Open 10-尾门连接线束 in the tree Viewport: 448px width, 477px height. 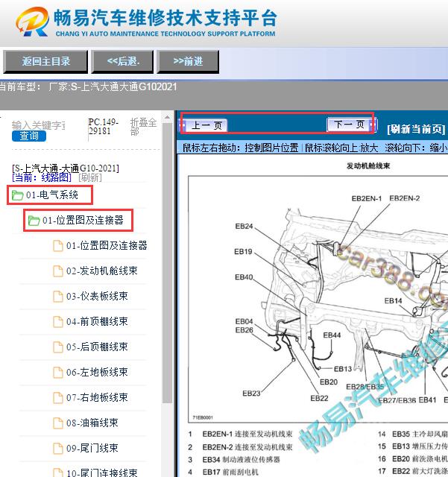102,473
